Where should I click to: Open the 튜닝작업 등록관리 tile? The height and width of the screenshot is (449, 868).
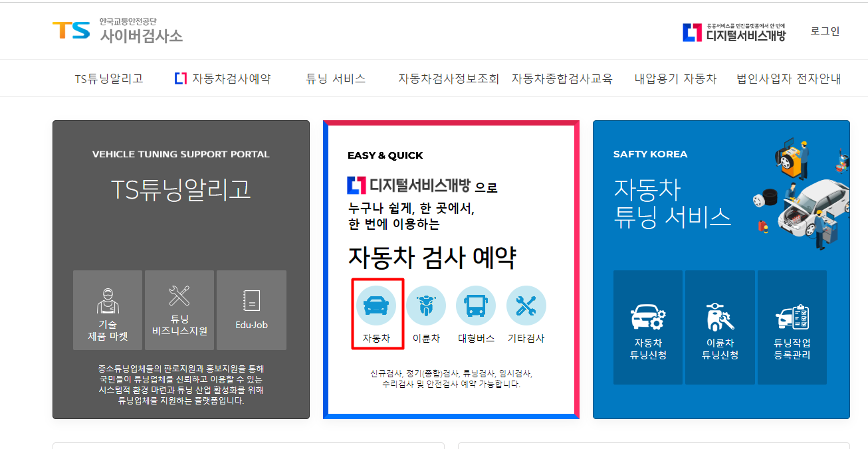click(x=792, y=327)
